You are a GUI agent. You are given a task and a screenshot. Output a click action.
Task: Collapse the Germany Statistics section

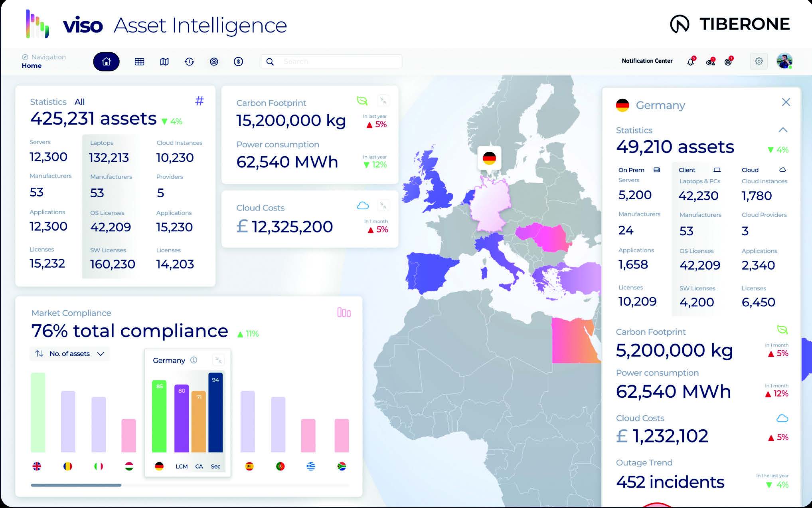(782, 130)
